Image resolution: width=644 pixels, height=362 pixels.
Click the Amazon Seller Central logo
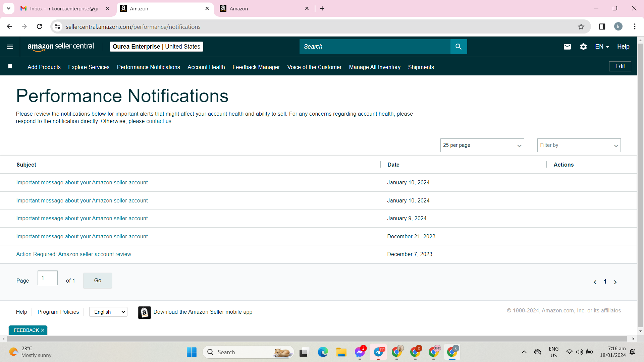point(61,47)
